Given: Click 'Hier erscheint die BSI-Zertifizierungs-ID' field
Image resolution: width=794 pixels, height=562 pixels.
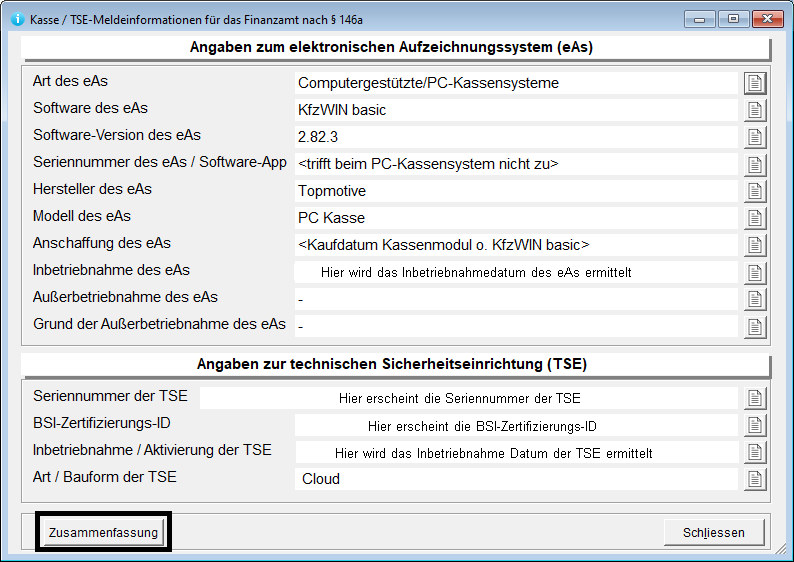Looking at the screenshot, I should [516, 425].
